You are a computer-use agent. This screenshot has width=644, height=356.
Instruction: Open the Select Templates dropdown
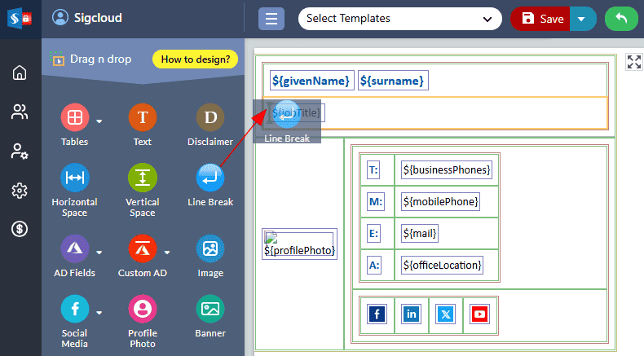coord(399,19)
